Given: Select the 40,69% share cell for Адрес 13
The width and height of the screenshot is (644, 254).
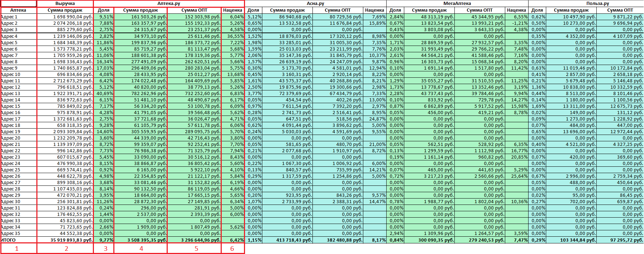Looking at the screenshot, I should [x=105, y=94].
